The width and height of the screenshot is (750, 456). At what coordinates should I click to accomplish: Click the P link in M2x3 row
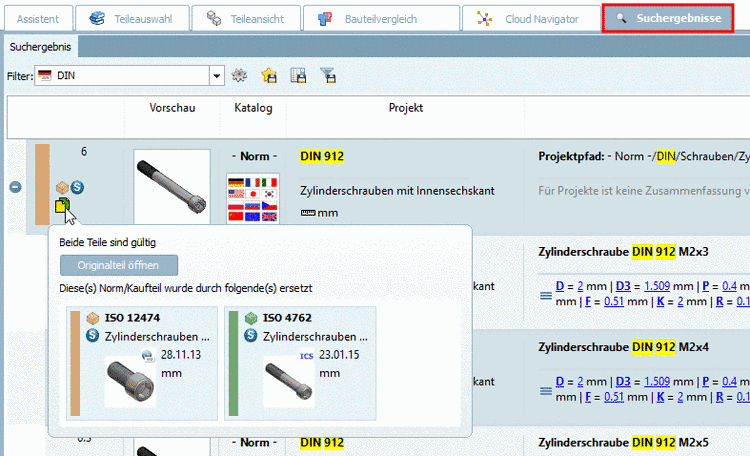(x=706, y=286)
